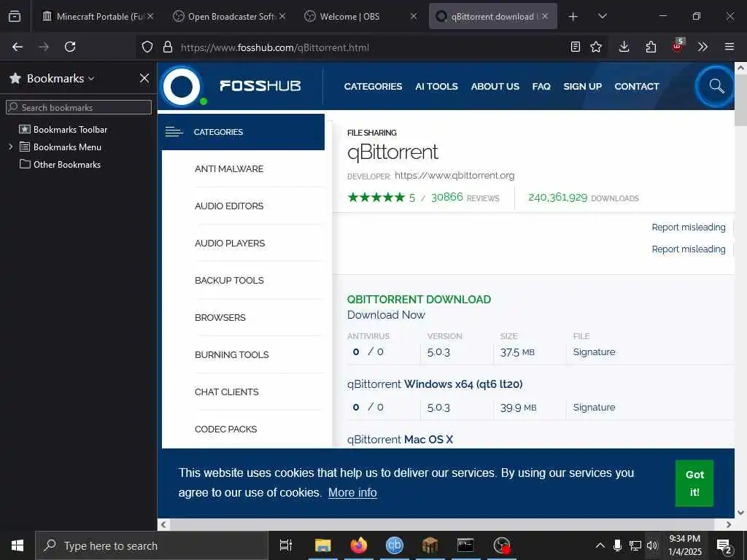Screen dimensions: 747x560
Task: Click the site security padlock icon
Action: 167,47
